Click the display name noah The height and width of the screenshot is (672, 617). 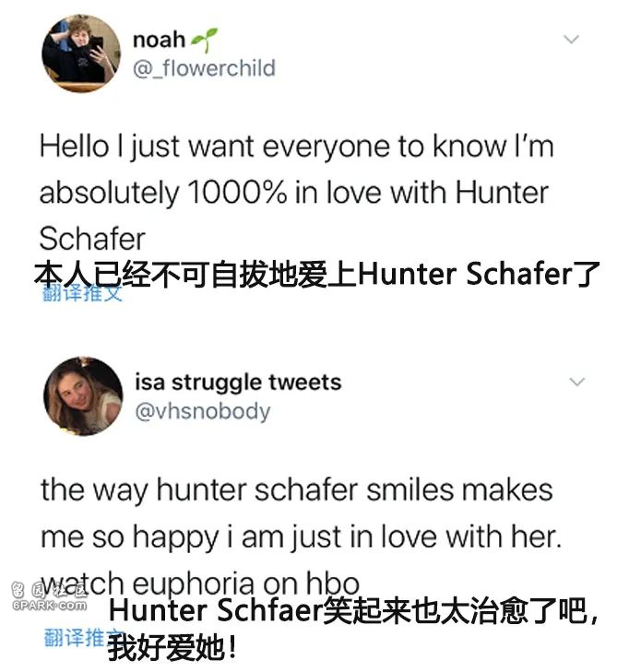click(159, 40)
